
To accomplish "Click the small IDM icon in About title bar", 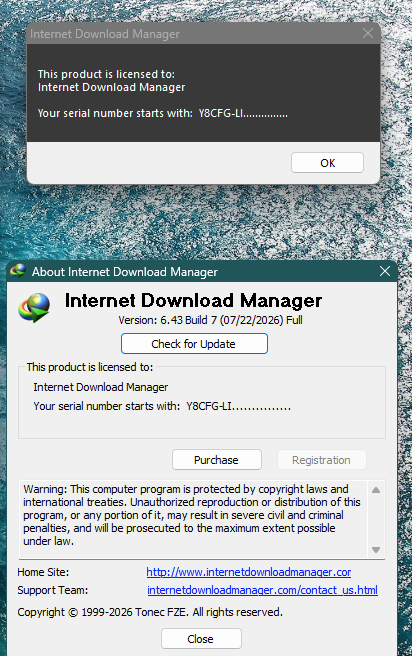I will point(18,272).
